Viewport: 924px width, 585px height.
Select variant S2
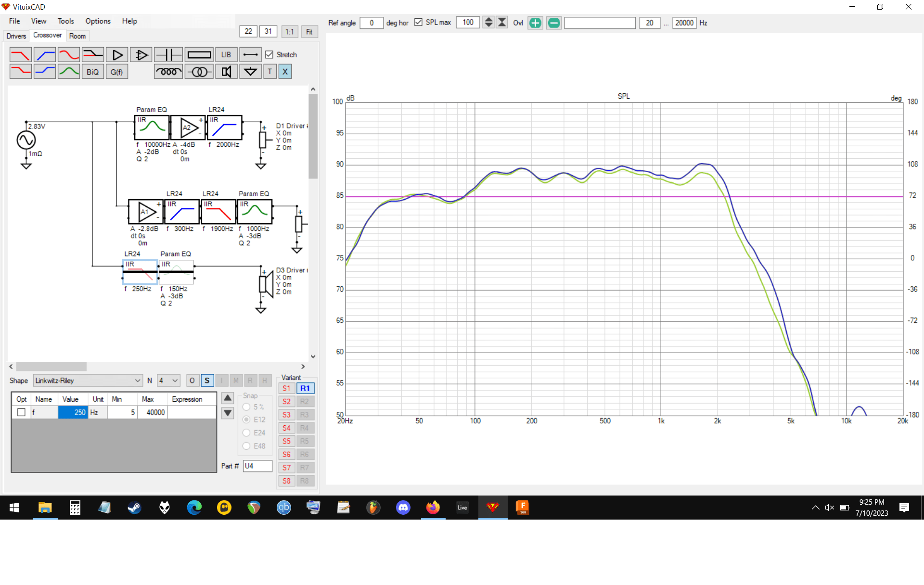[x=286, y=401]
